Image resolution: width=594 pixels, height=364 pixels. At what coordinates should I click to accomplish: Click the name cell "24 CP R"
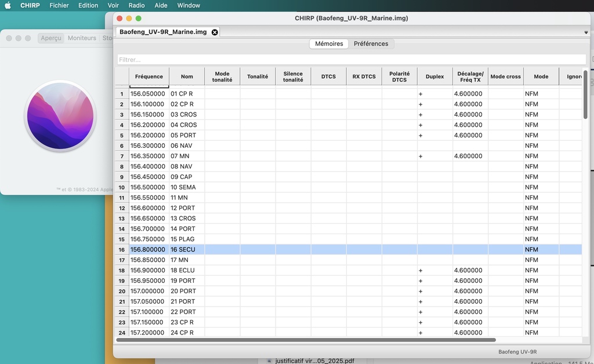187,333
